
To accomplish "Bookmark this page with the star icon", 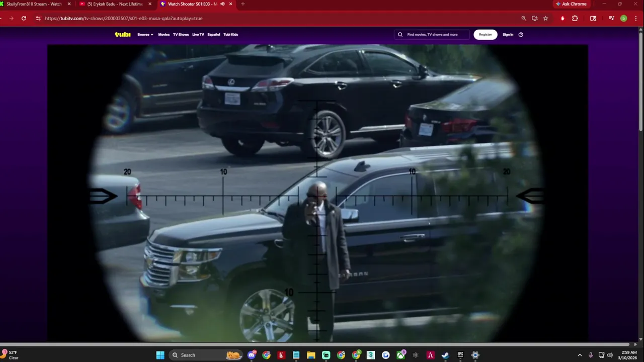I will click(545, 18).
